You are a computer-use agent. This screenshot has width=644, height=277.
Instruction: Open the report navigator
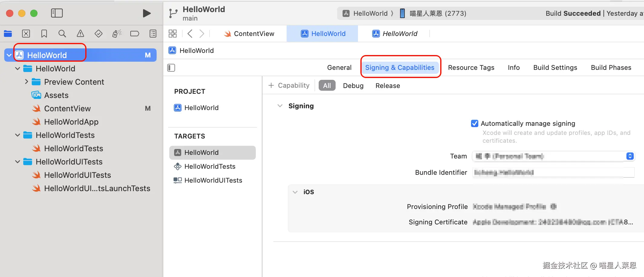[x=153, y=34]
